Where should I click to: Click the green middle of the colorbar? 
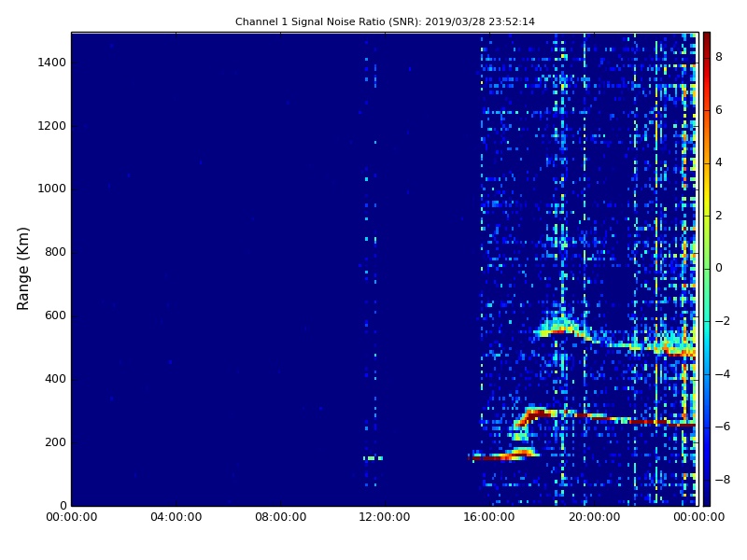(707, 269)
